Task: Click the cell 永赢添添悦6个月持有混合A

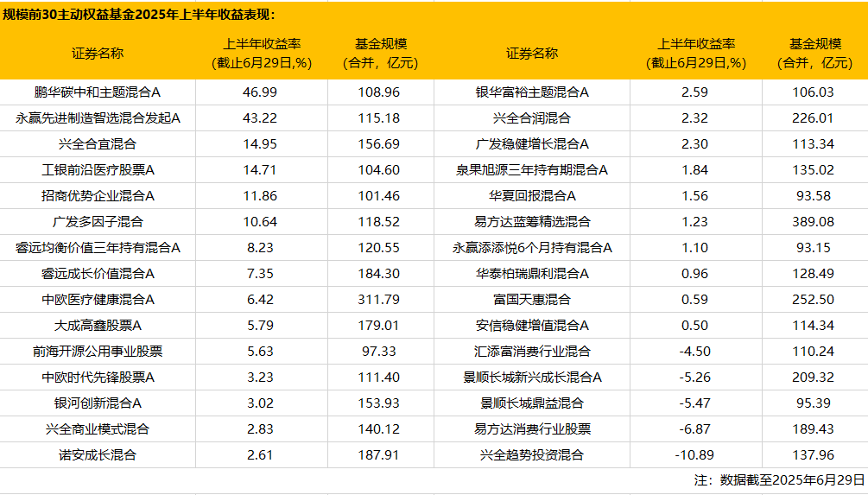Action: coord(532,248)
